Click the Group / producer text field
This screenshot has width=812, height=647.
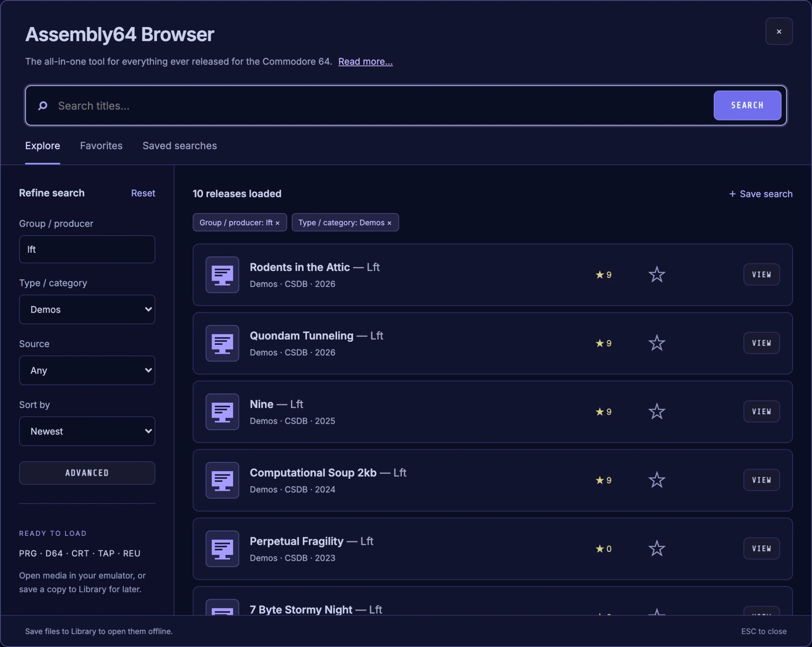tap(87, 249)
